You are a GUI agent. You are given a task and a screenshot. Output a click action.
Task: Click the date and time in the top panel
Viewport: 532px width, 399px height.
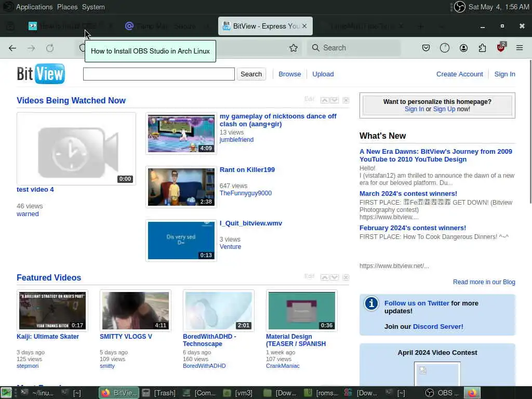pyautogui.click(x=499, y=7)
